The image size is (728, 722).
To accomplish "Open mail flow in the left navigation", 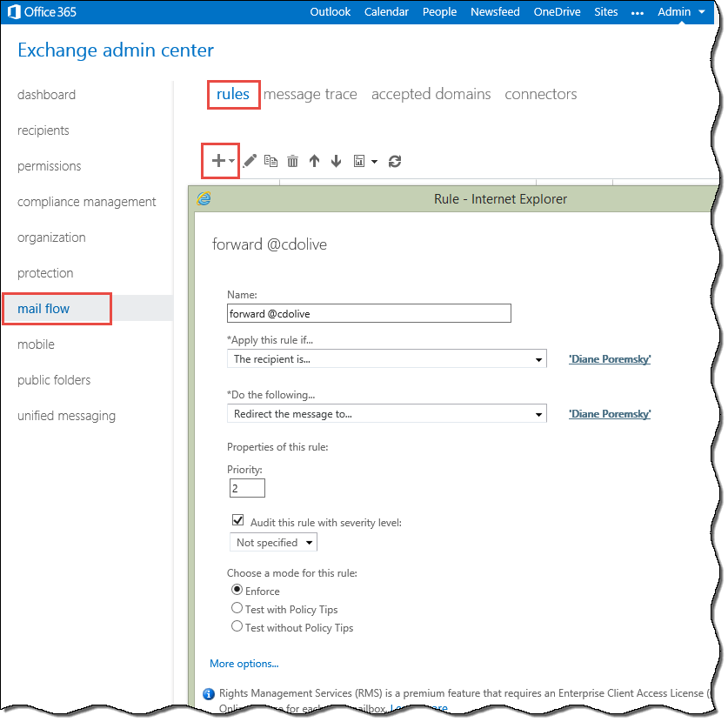I will click(x=43, y=309).
